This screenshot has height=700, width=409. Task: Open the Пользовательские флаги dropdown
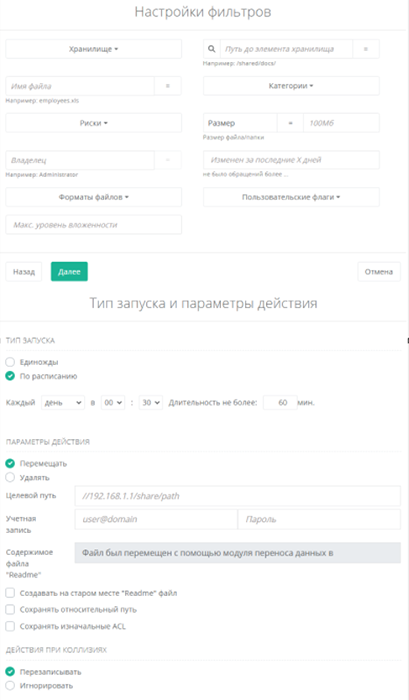click(291, 197)
